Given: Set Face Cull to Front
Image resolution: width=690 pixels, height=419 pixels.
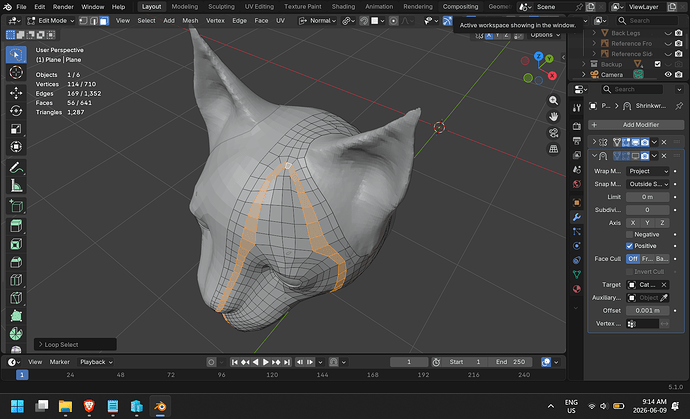Looking at the screenshot, I should 646,259.
